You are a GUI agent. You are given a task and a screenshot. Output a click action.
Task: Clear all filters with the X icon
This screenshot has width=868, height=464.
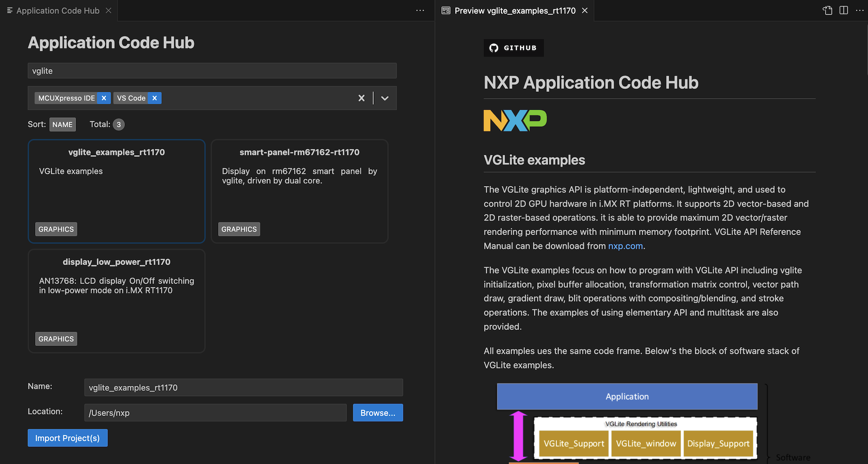tap(361, 98)
